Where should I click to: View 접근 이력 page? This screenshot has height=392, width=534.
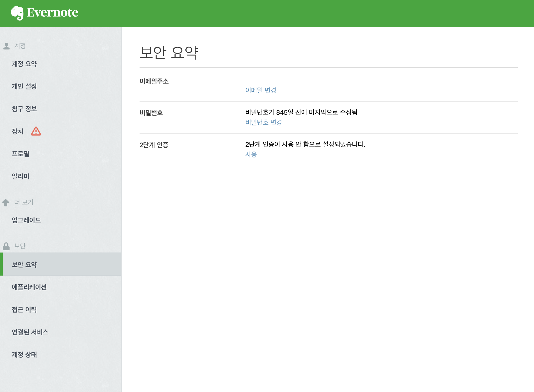(x=24, y=310)
